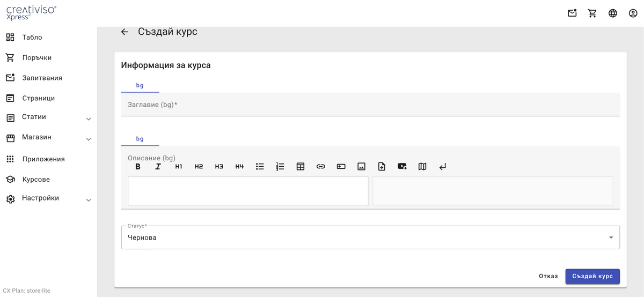Screen dimensions: 644x297
Task: Insert a numbered list
Action: click(280, 167)
